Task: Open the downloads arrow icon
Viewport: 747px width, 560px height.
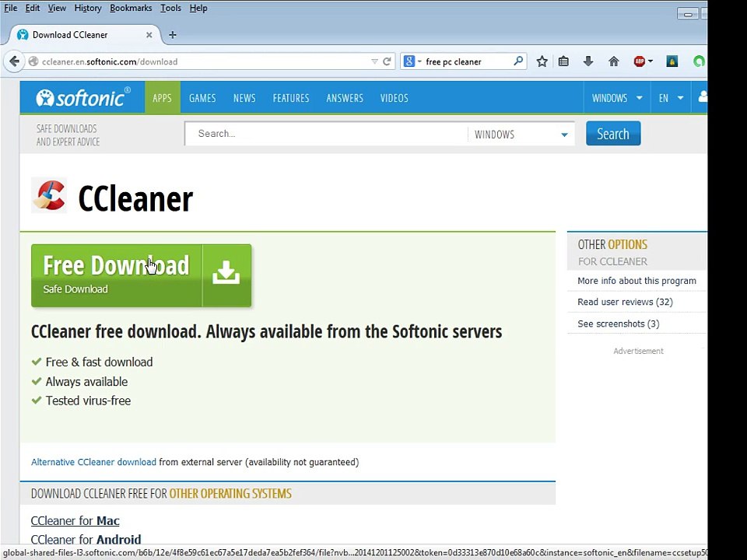Action: point(588,61)
